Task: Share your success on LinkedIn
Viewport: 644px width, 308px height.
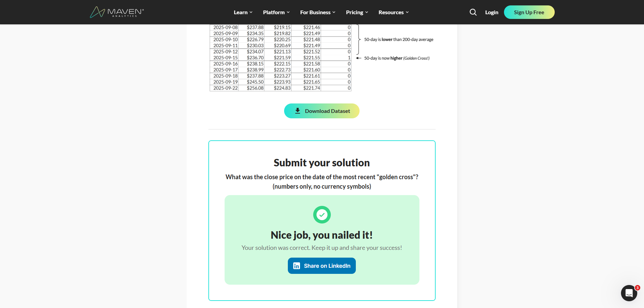Action: tap(322, 266)
